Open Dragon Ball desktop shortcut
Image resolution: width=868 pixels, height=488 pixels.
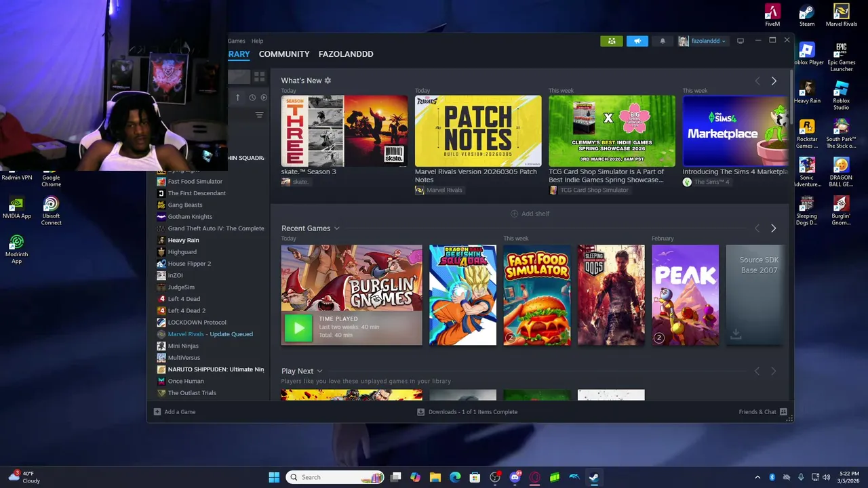pyautogui.click(x=841, y=172)
